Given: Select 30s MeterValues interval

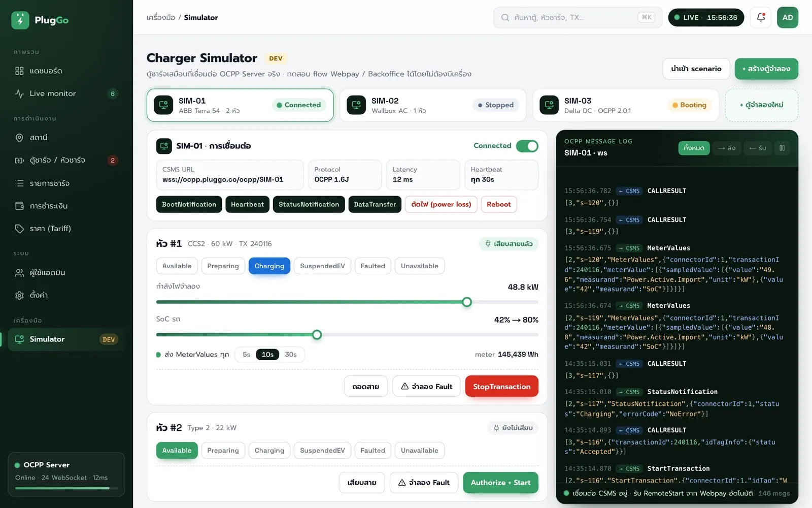Looking at the screenshot, I should pos(291,355).
